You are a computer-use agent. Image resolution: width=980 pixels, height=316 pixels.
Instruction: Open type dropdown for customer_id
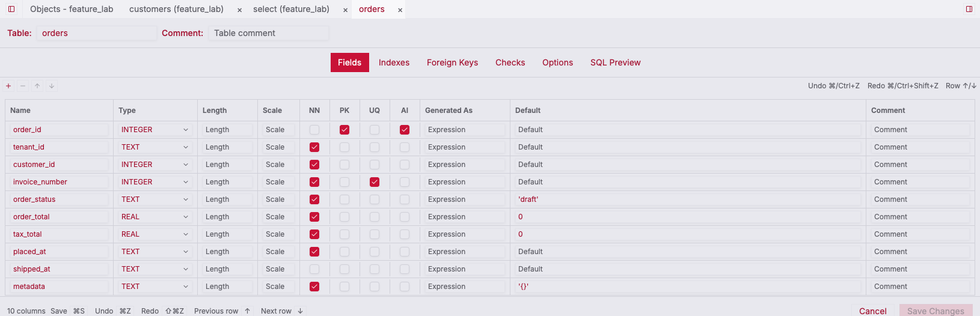155,165
